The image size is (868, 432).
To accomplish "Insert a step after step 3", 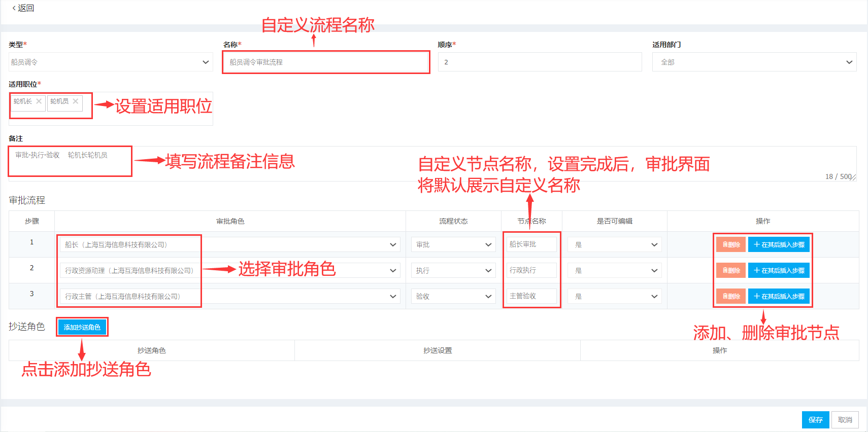I will pyautogui.click(x=779, y=296).
